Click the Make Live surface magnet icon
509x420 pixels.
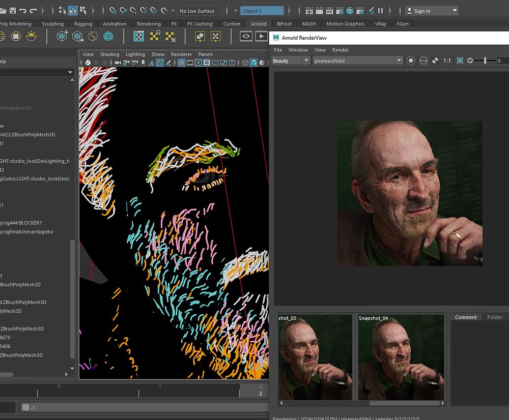click(164, 11)
